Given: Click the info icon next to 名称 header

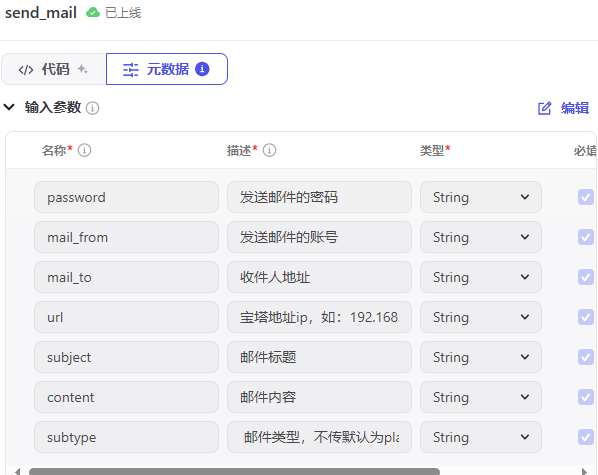Looking at the screenshot, I should 84,150.
